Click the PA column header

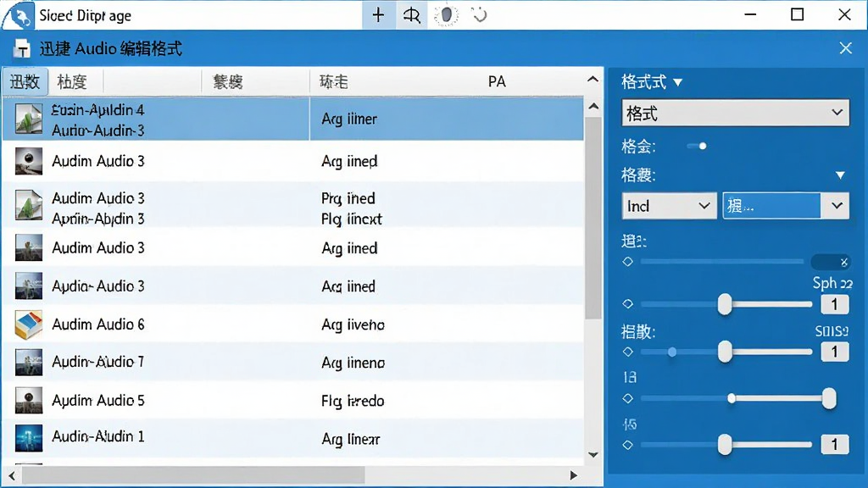[x=497, y=82]
